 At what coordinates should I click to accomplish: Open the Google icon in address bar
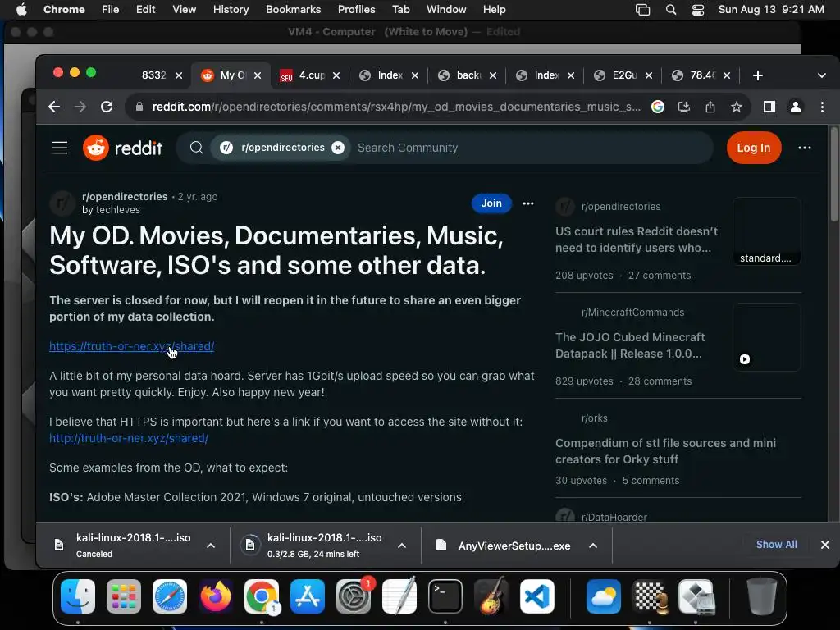click(x=658, y=107)
